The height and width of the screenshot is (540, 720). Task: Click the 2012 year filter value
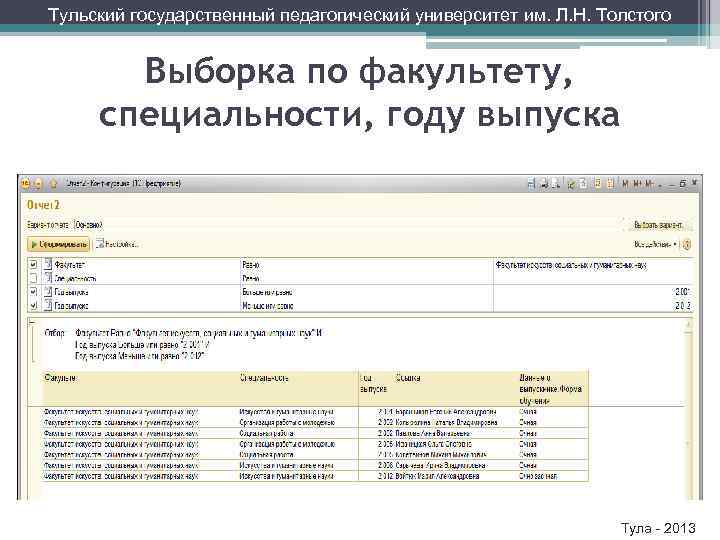point(594,305)
